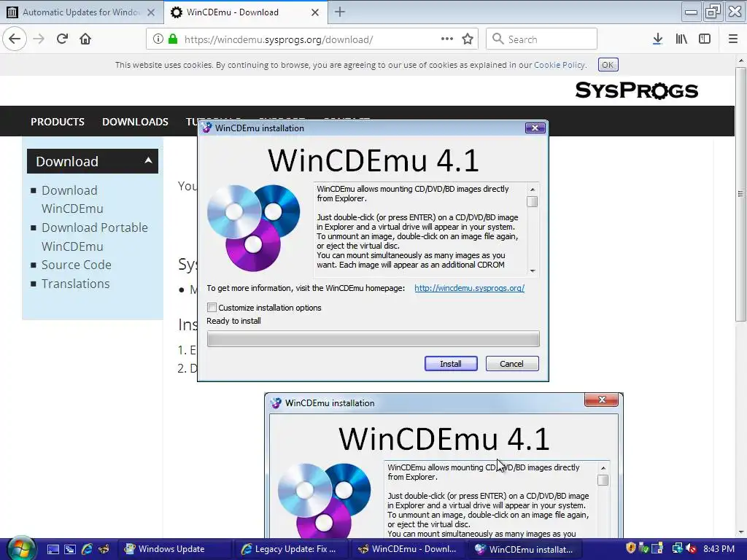The image size is (747, 560).
Task: Open page actions three-dot menu
Action: coord(447,39)
